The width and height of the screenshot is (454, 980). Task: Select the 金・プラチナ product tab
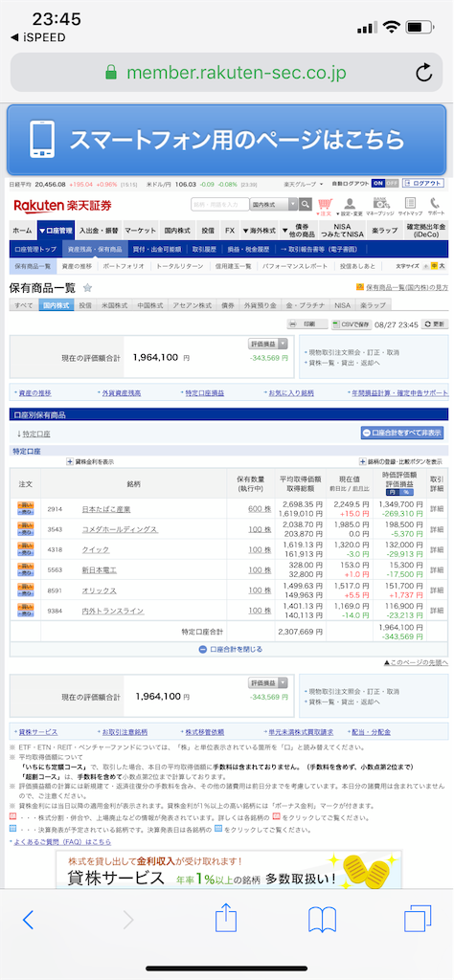pos(306,305)
